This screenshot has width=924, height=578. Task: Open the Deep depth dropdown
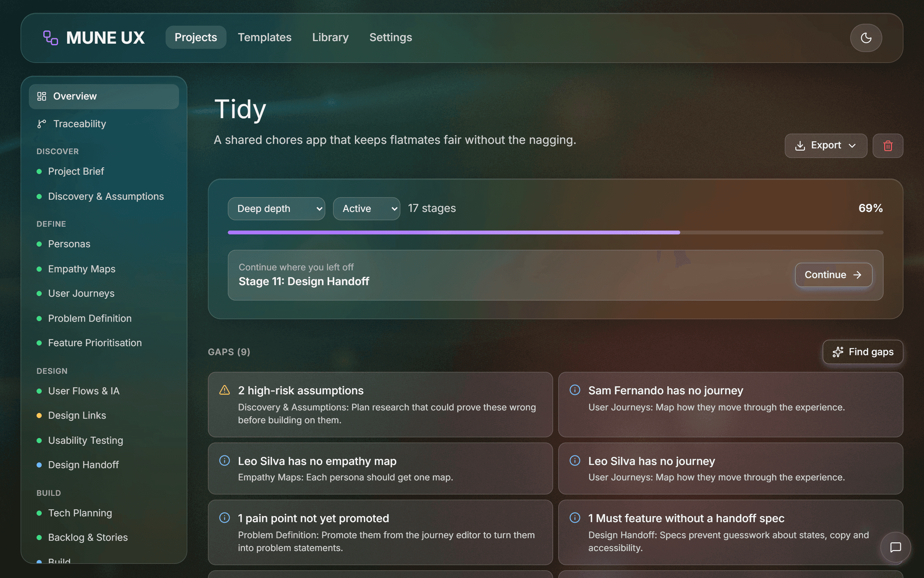pos(277,209)
